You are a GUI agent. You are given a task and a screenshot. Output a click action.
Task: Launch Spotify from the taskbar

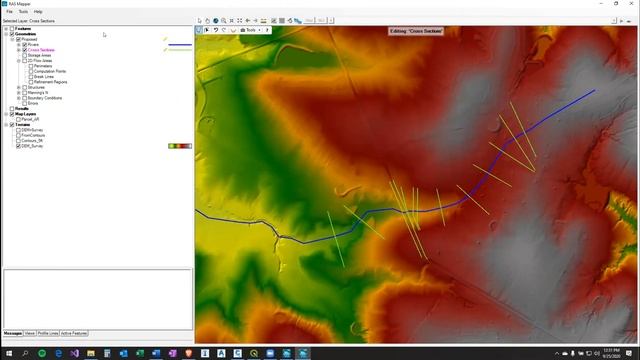click(42, 353)
